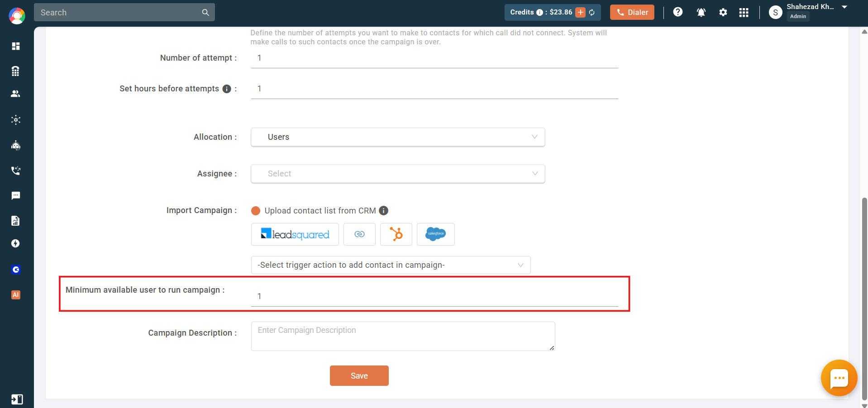Open the Assignee Select dropdown
The height and width of the screenshot is (408, 868).
pyautogui.click(x=398, y=174)
